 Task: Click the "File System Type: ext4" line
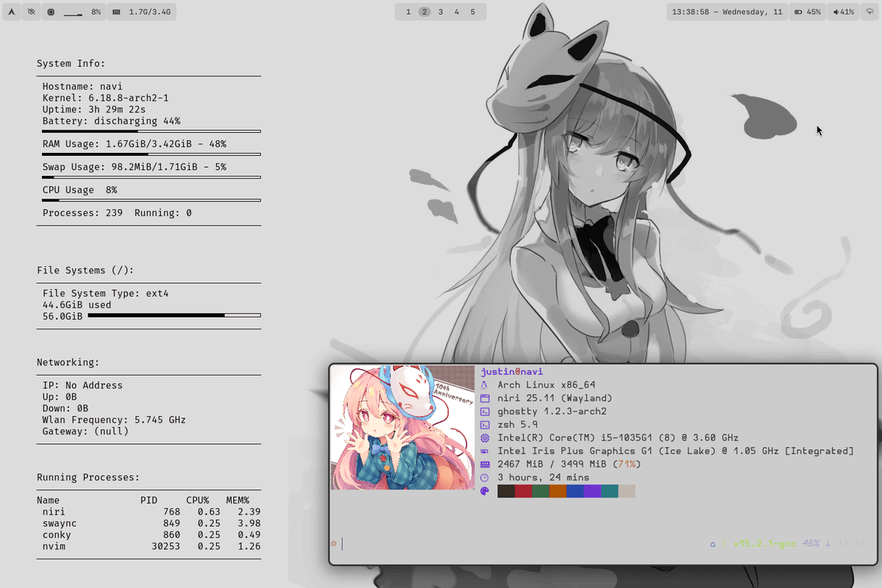(106, 293)
